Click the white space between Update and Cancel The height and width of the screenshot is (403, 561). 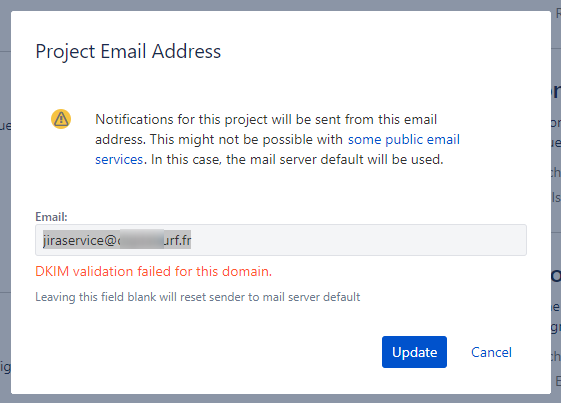click(x=459, y=352)
